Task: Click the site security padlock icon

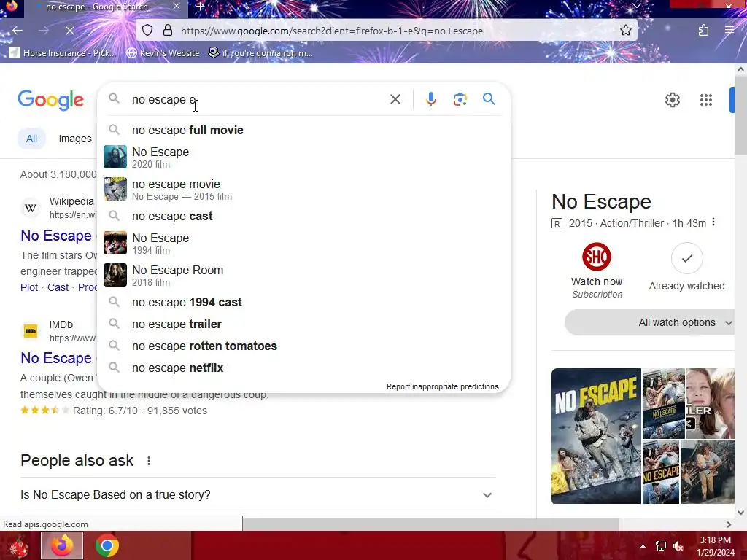Action: coord(168,31)
